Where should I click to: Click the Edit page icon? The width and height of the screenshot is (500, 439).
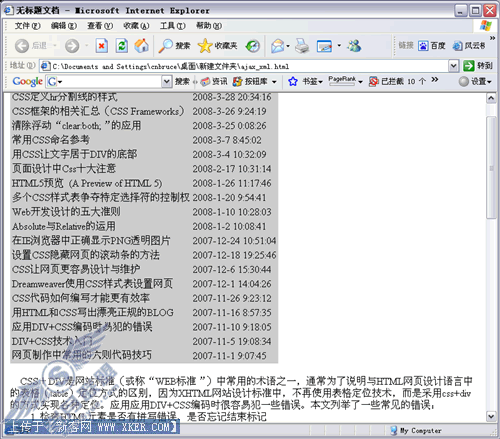pos(324,46)
